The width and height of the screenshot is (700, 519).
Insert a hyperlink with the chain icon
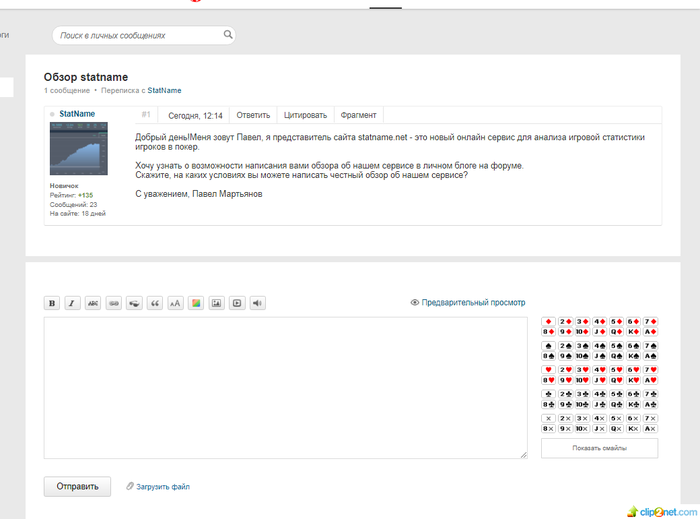click(114, 303)
